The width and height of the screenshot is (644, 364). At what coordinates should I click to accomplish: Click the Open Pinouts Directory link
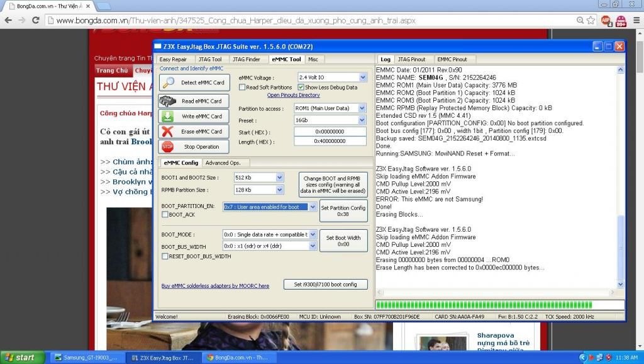[293, 95]
